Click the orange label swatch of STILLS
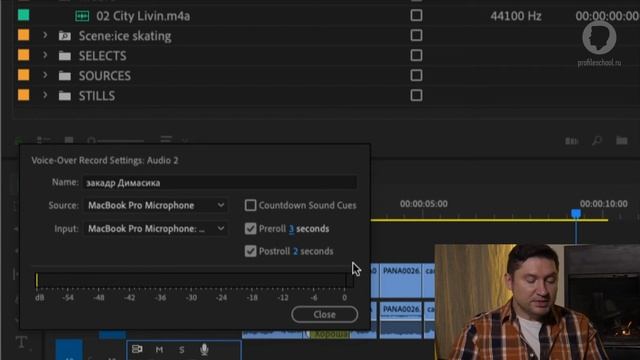The image size is (640, 360). point(24,95)
